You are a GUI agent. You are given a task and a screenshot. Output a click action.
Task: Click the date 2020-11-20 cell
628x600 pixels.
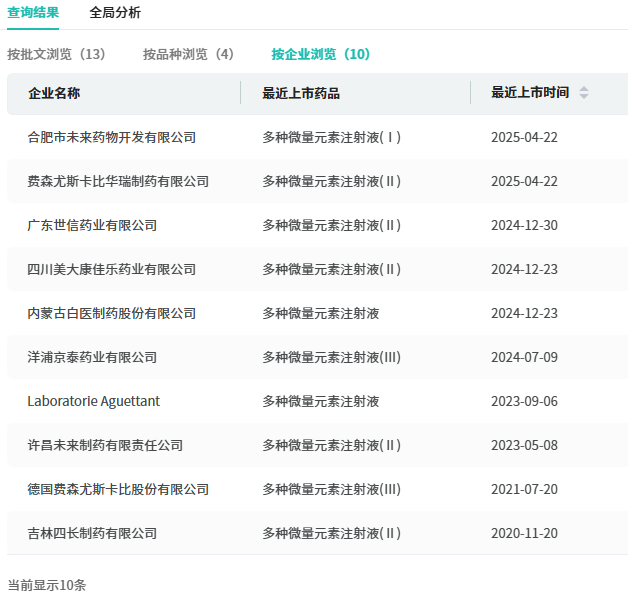(x=524, y=533)
